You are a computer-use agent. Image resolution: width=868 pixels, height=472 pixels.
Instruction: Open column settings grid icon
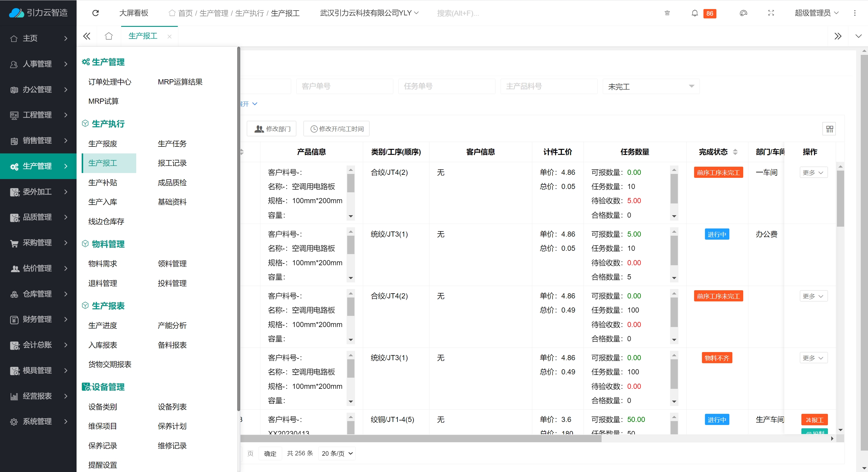coord(829,129)
